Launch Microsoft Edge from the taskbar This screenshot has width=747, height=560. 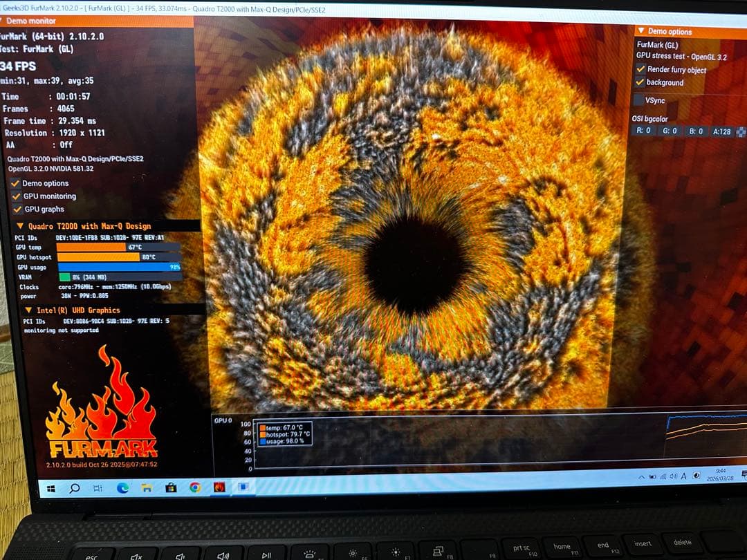coord(122,488)
